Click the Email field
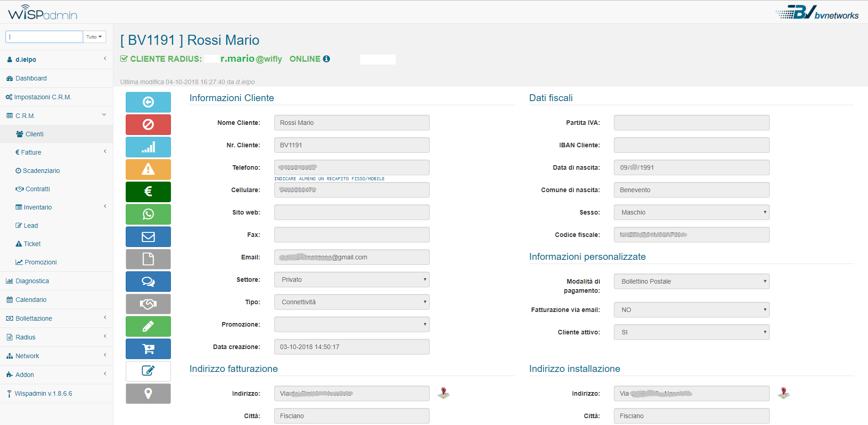 tap(351, 257)
